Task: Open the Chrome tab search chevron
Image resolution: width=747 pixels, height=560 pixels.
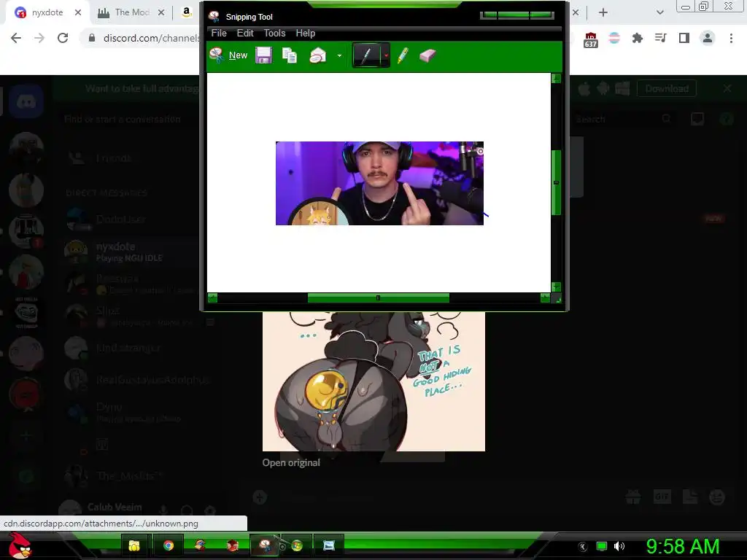Action: pyautogui.click(x=659, y=13)
